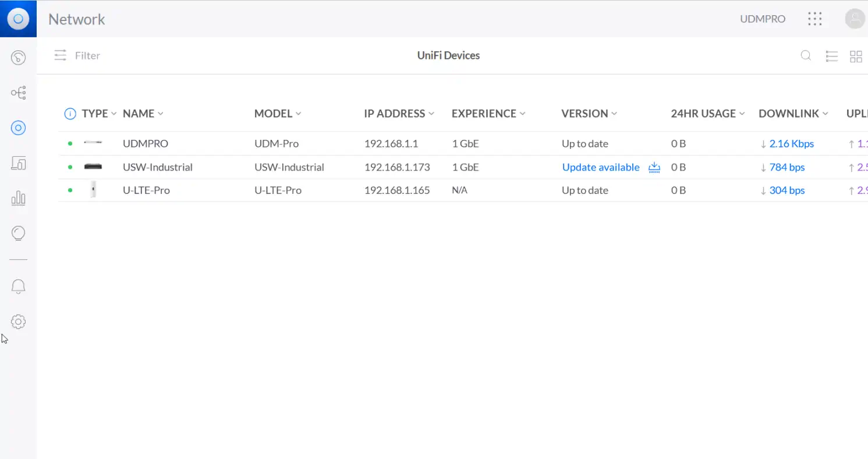Open the Insights lightbulb icon

[x=18, y=234]
